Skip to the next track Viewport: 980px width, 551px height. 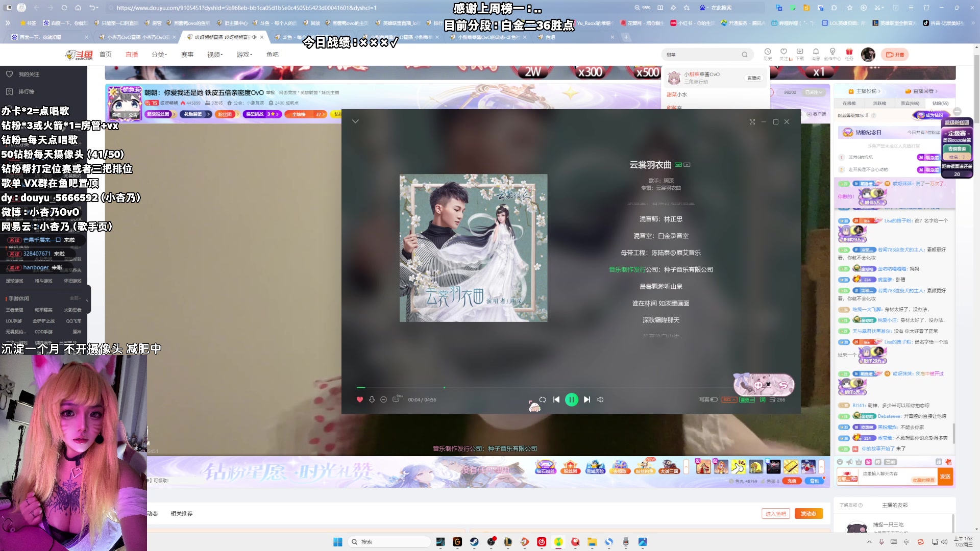(587, 399)
